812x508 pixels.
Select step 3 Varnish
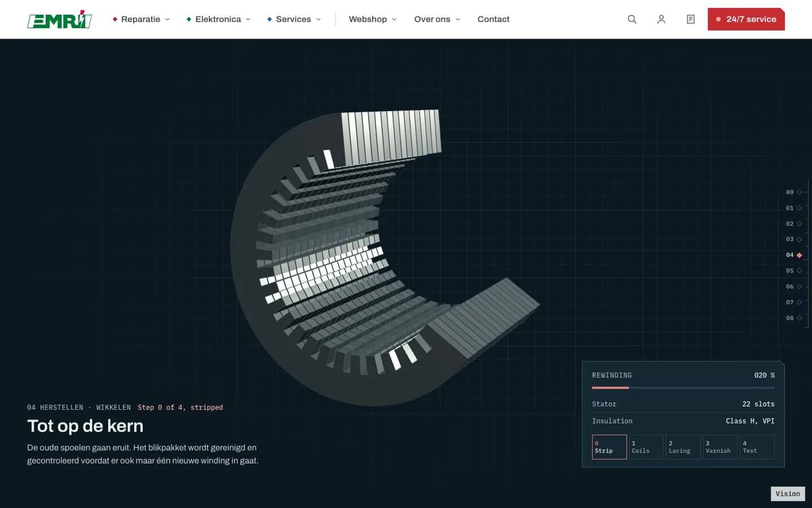pos(720,447)
